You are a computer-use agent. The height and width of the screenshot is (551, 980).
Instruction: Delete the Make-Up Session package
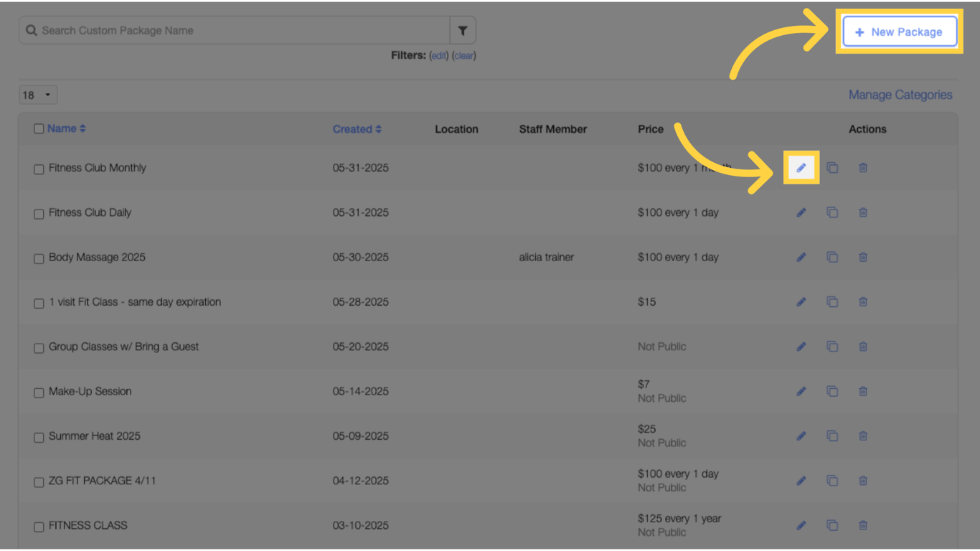coord(863,391)
